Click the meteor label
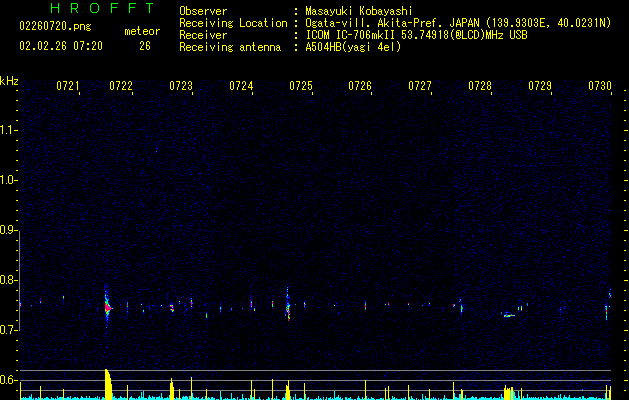Viewport: 629px width, 400px height. (x=142, y=31)
